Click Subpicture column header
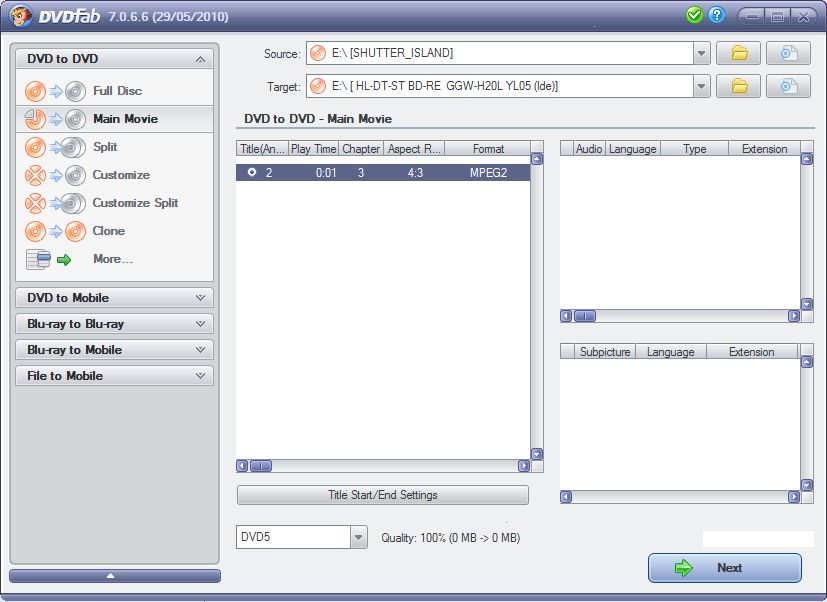The height and width of the screenshot is (602, 827). coord(604,352)
